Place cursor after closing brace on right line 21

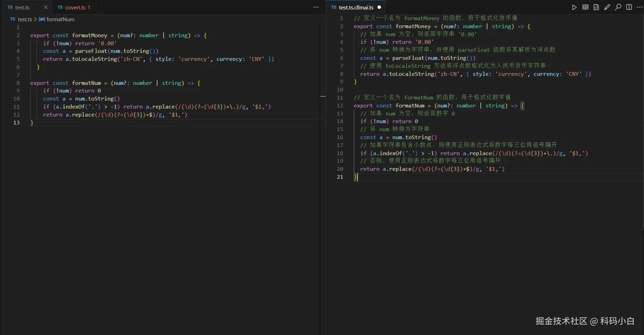tap(358, 177)
